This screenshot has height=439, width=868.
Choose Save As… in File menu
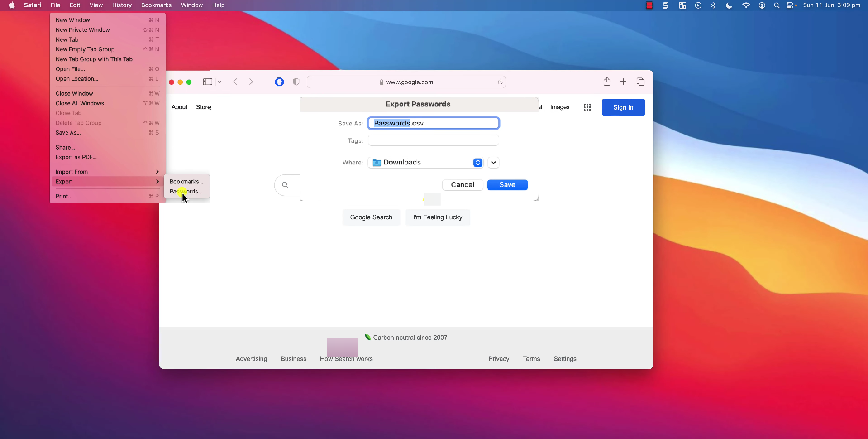[107, 133]
